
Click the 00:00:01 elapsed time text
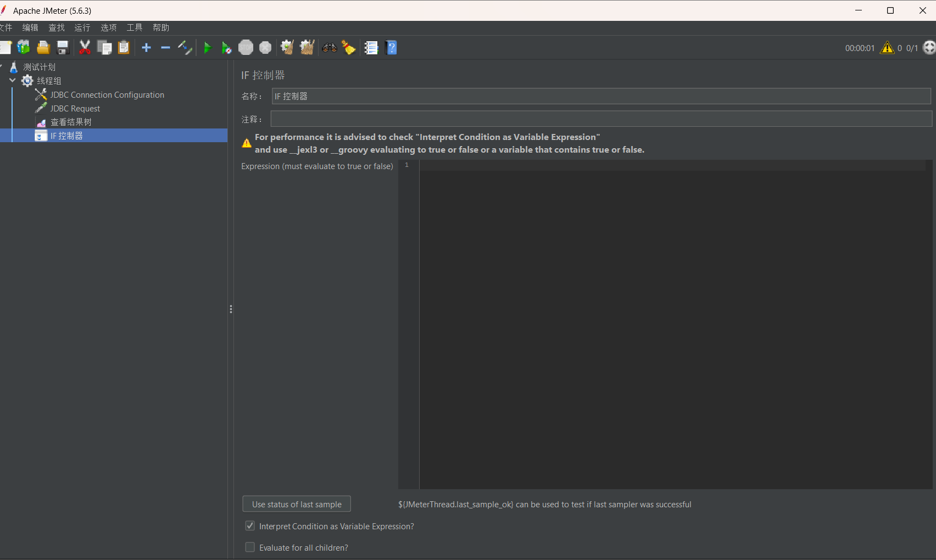point(860,48)
